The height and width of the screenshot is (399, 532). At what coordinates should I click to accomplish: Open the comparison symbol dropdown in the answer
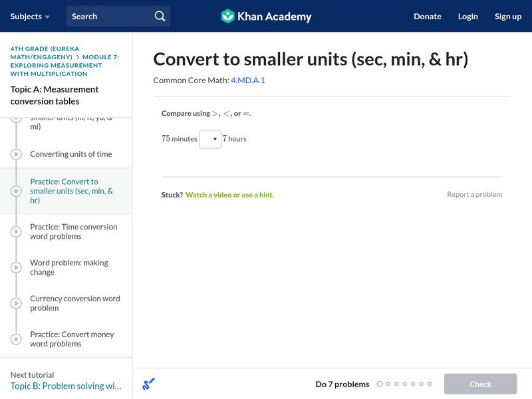210,139
